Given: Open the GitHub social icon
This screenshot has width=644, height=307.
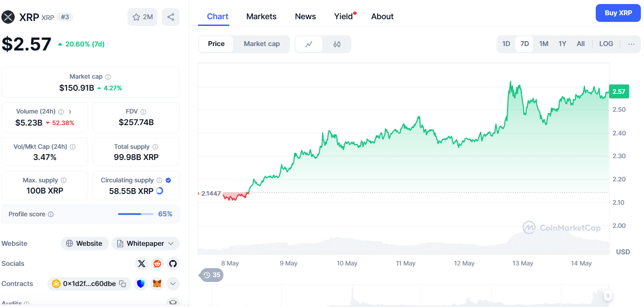Looking at the screenshot, I should [x=173, y=264].
